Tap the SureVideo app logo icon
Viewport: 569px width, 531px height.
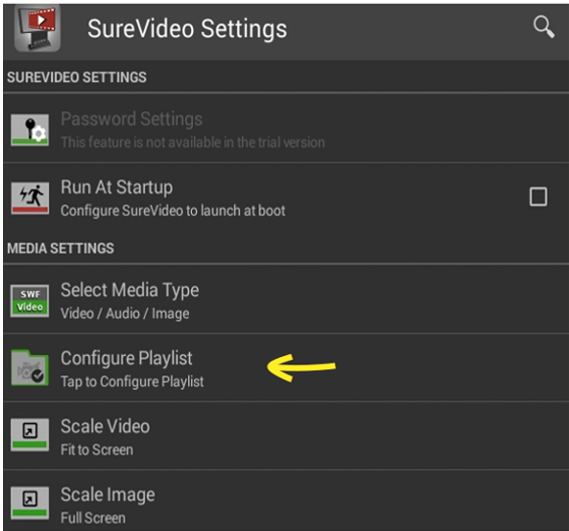click(x=37, y=28)
